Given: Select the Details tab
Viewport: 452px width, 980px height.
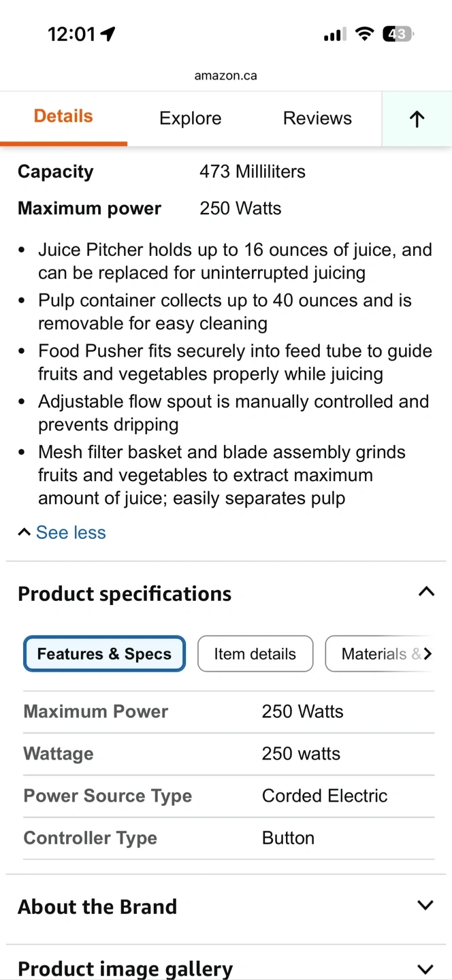Looking at the screenshot, I should (x=63, y=116).
